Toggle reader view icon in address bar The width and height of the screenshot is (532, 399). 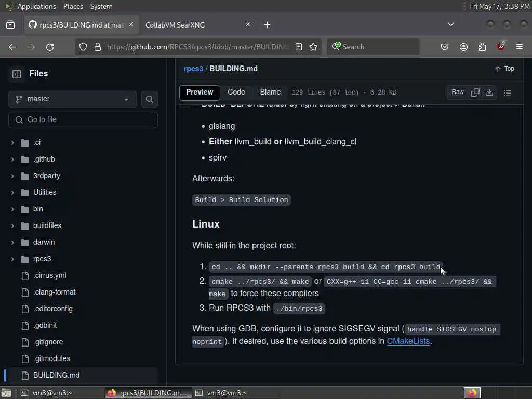[299, 47]
